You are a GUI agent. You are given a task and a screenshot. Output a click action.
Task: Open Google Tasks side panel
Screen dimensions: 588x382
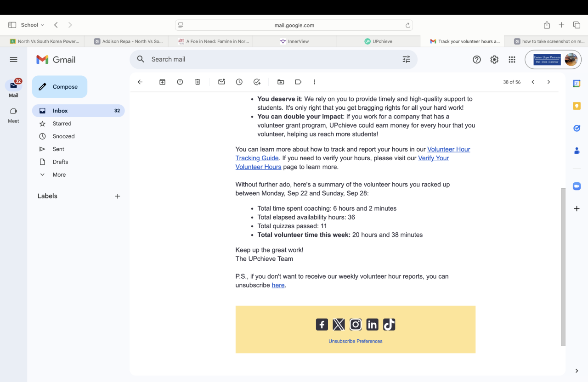click(577, 128)
